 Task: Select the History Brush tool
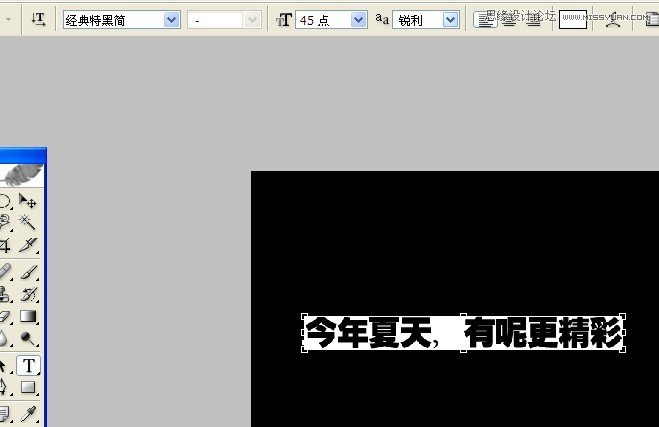28,294
